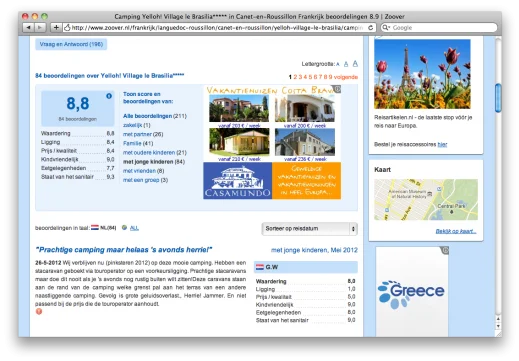Click the magnifier icon in Google search

[385, 28]
